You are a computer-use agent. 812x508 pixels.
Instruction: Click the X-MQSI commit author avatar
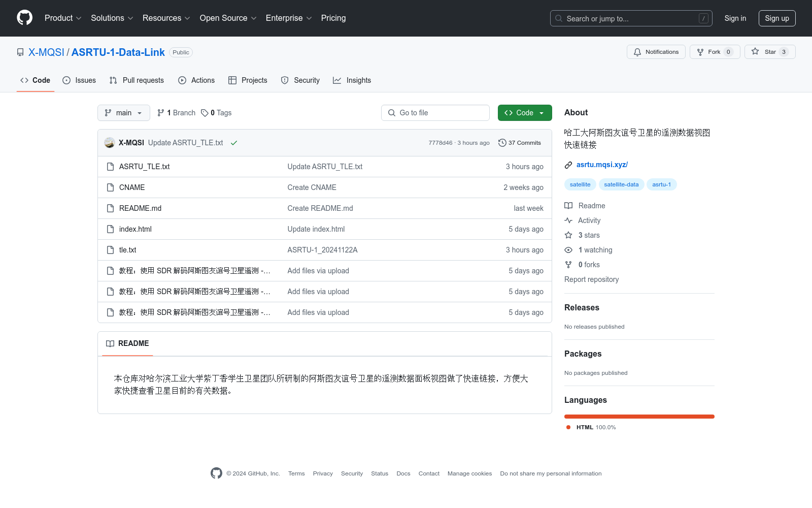110,143
